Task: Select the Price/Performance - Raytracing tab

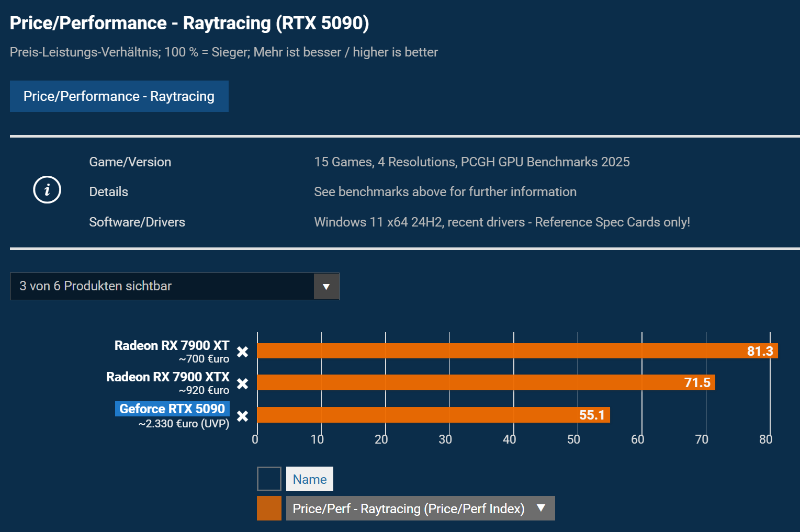Action: 119,96
